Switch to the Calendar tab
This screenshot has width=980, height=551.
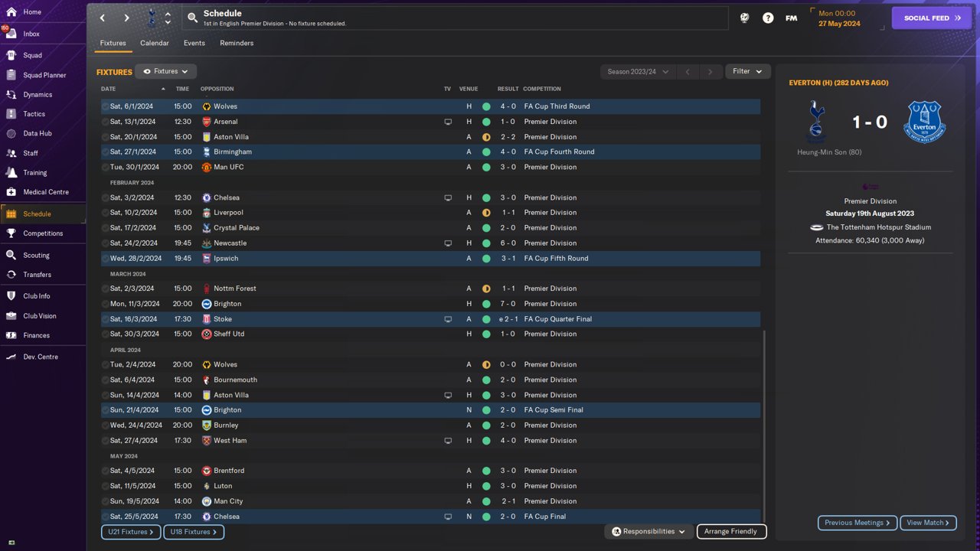coord(155,43)
